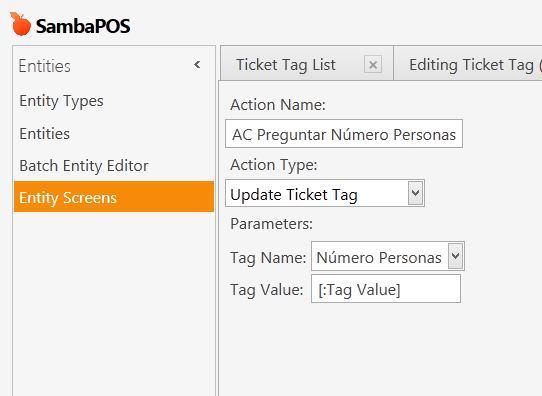Click the Action Name text field

[x=344, y=134]
